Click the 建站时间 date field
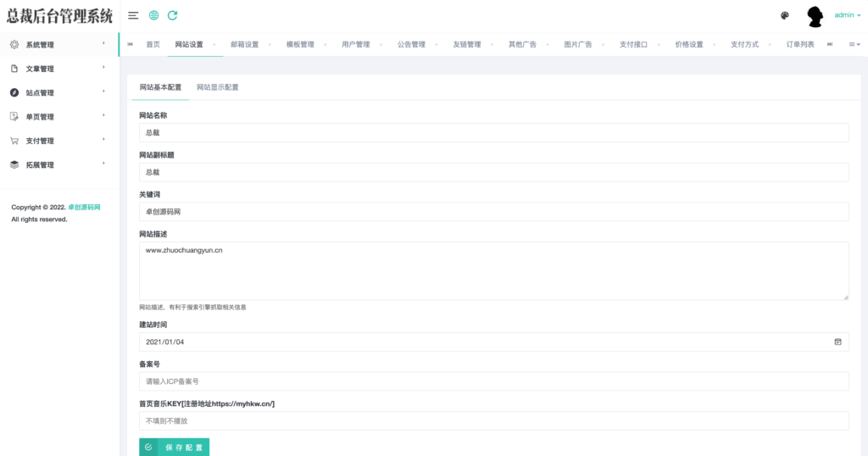 (x=494, y=342)
